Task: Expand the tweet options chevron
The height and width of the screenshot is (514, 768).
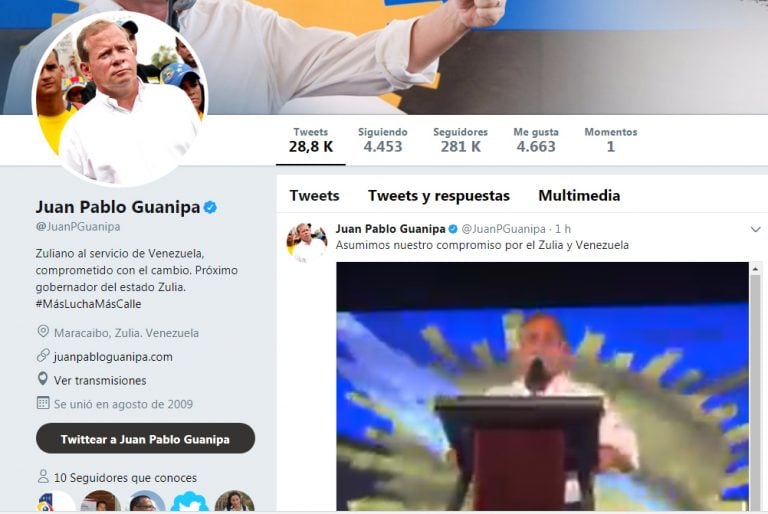Action: tap(755, 229)
